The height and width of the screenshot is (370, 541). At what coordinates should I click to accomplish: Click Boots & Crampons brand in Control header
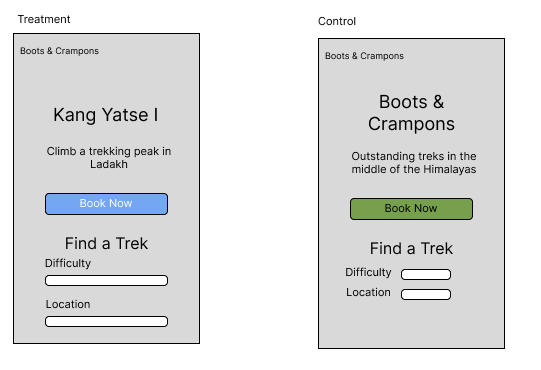tap(364, 56)
